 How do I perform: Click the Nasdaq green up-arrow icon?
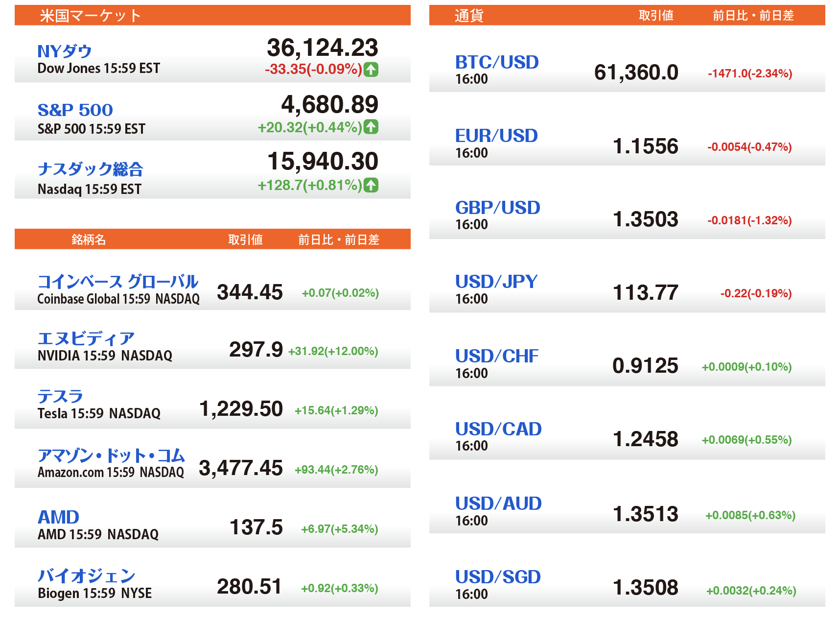click(x=371, y=185)
